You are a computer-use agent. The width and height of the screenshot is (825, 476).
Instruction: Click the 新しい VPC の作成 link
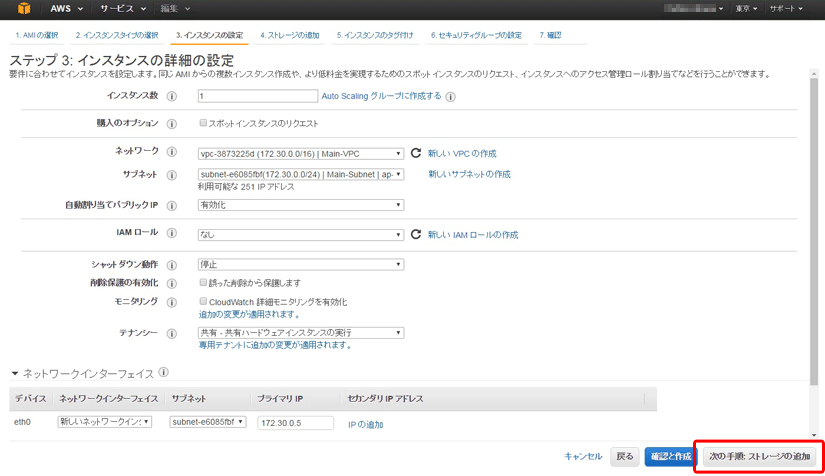pyautogui.click(x=462, y=154)
